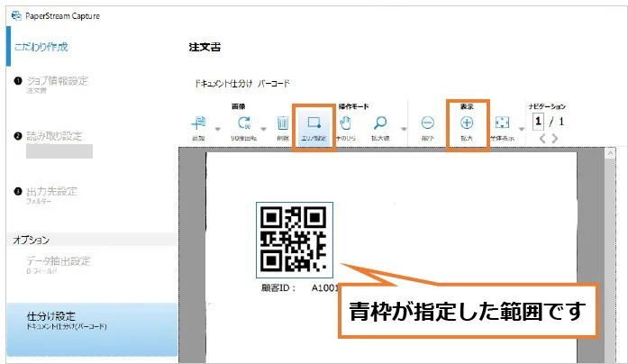Click the 顧客ID: label in the document

coord(278,288)
